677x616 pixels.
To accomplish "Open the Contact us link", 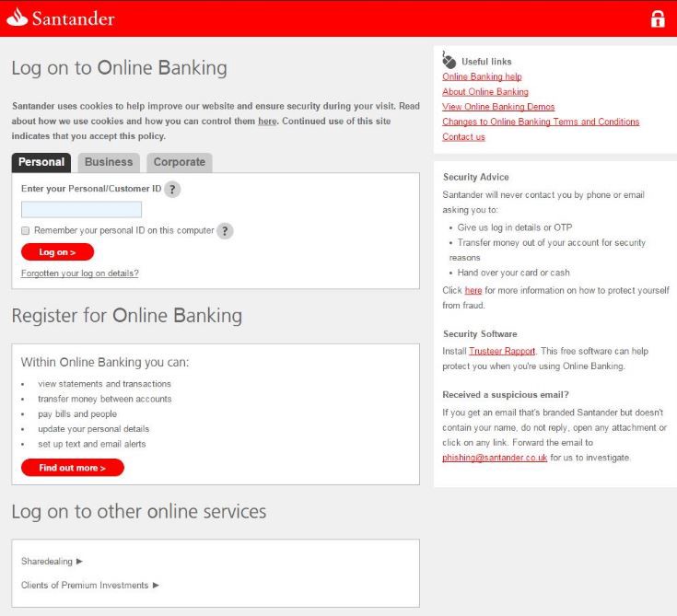I will click(x=463, y=137).
